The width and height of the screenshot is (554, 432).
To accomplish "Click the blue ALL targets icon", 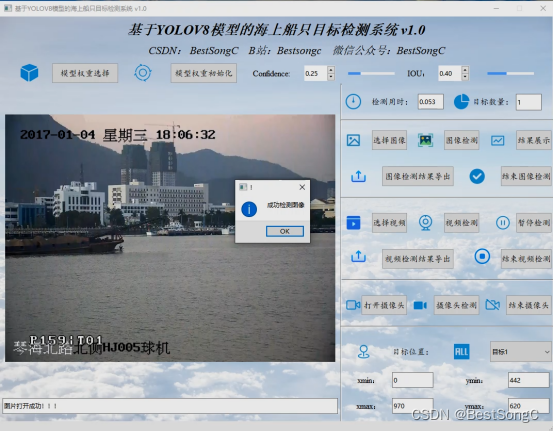I will (x=461, y=352).
